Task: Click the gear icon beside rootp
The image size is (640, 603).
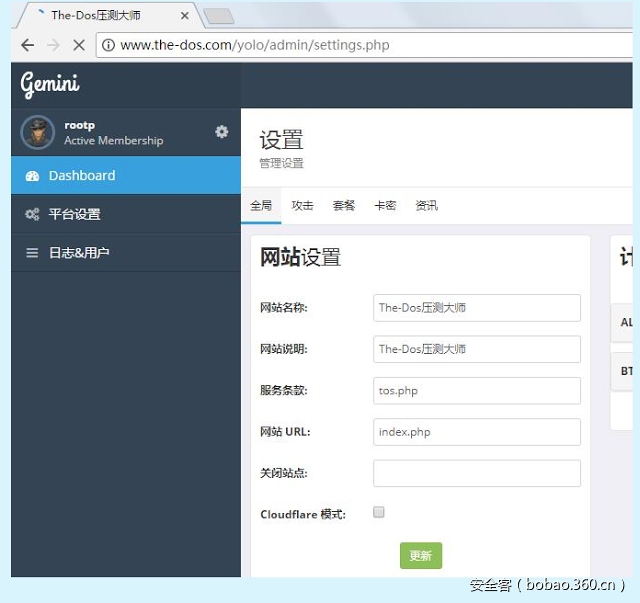Action: (221, 132)
